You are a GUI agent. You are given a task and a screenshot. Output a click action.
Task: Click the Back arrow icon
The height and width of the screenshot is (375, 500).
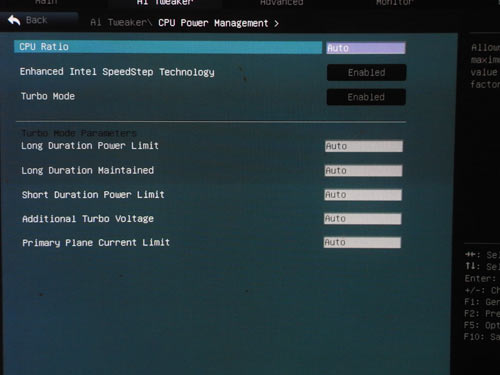(14, 20)
